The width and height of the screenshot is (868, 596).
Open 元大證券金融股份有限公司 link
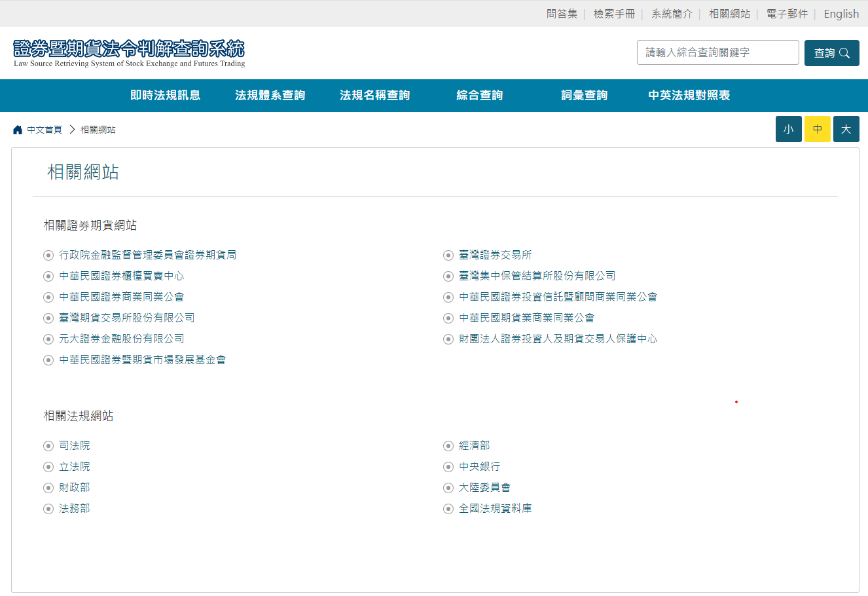[x=122, y=339]
